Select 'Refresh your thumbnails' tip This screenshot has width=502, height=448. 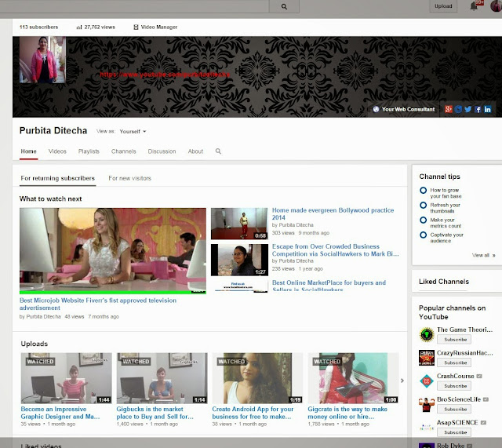(440, 208)
